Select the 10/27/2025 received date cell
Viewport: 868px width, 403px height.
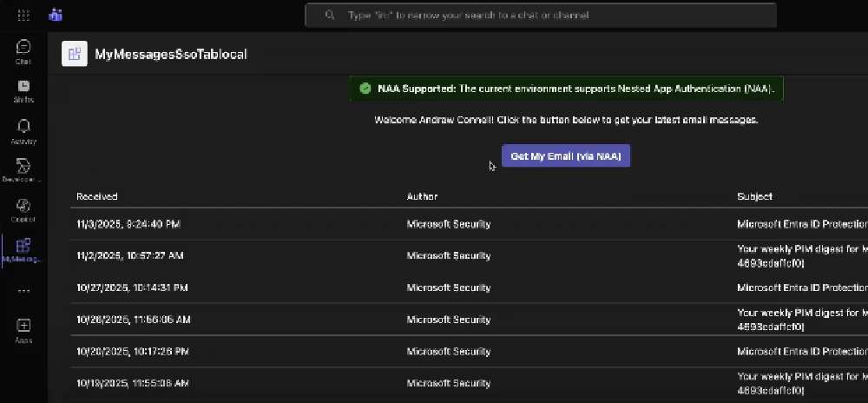tap(132, 287)
